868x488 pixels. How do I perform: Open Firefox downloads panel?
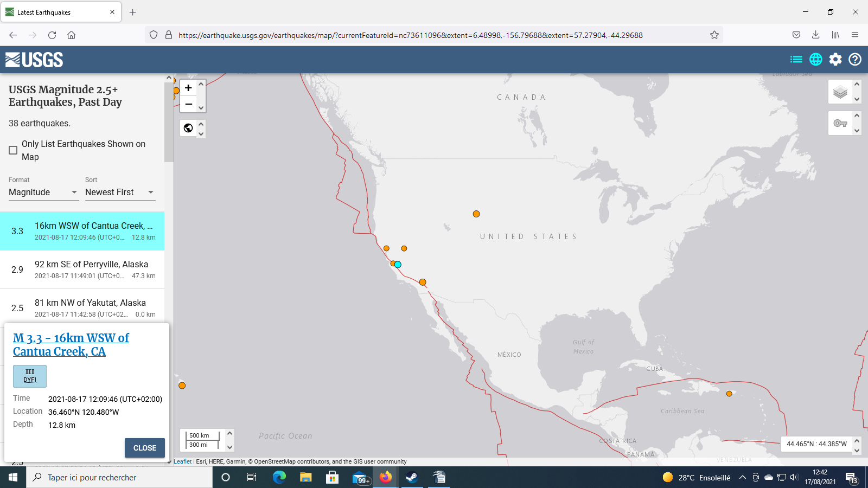click(x=815, y=35)
